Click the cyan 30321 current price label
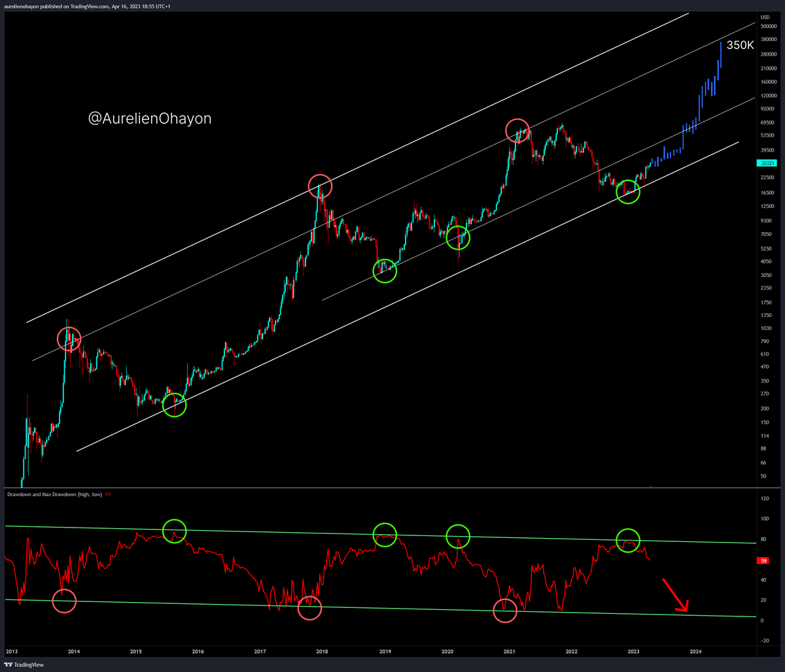This screenshot has height=672, width=785. pyautogui.click(x=767, y=163)
